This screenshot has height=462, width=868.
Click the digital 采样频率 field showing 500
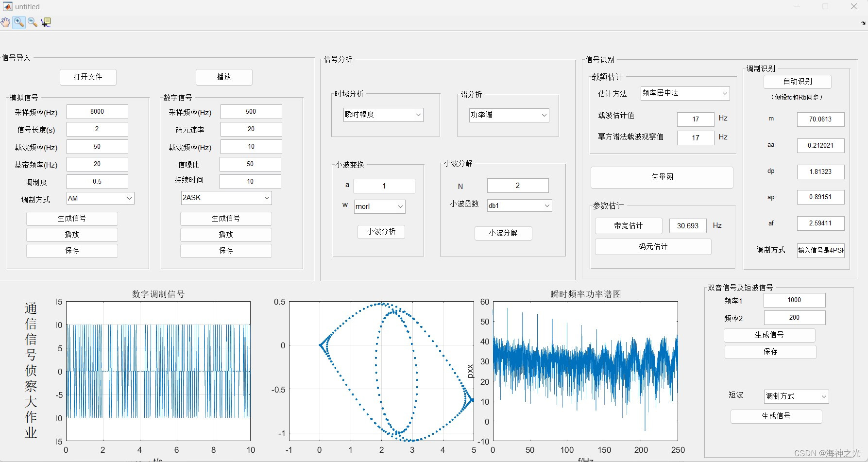tap(251, 112)
